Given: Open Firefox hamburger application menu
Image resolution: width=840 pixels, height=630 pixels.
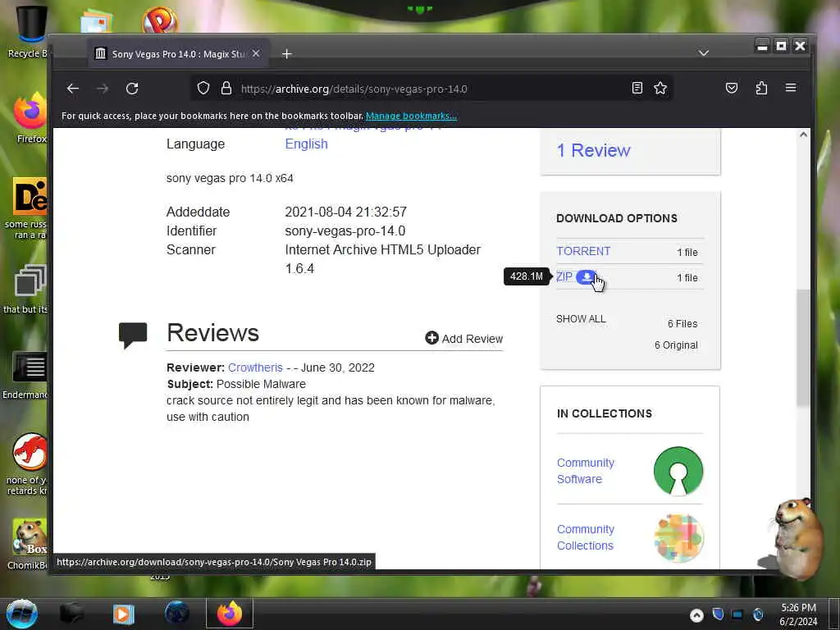Looking at the screenshot, I should tap(791, 88).
